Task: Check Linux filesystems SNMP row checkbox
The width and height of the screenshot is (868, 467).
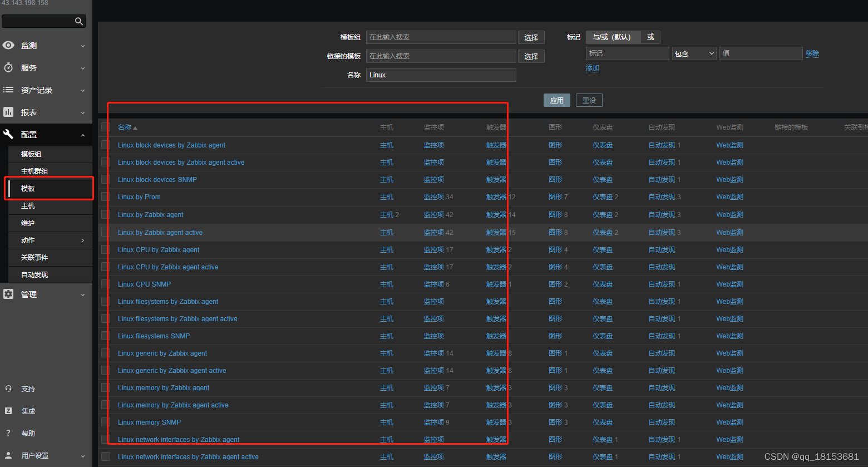Action: pyautogui.click(x=106, y=336)
